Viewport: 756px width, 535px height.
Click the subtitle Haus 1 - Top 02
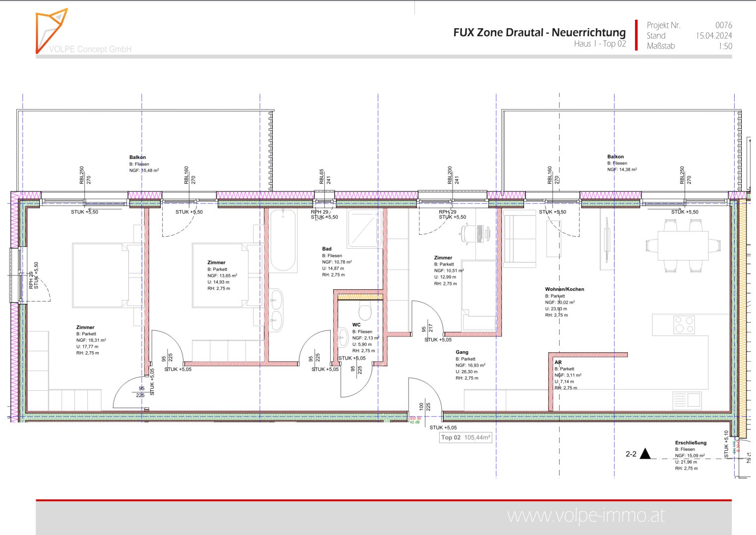pos(600,44)
